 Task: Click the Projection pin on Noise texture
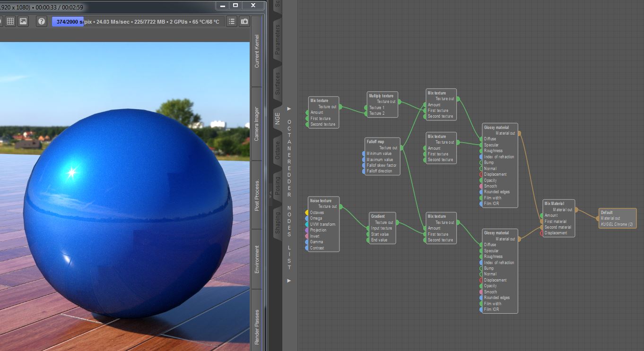click(307, 230)
